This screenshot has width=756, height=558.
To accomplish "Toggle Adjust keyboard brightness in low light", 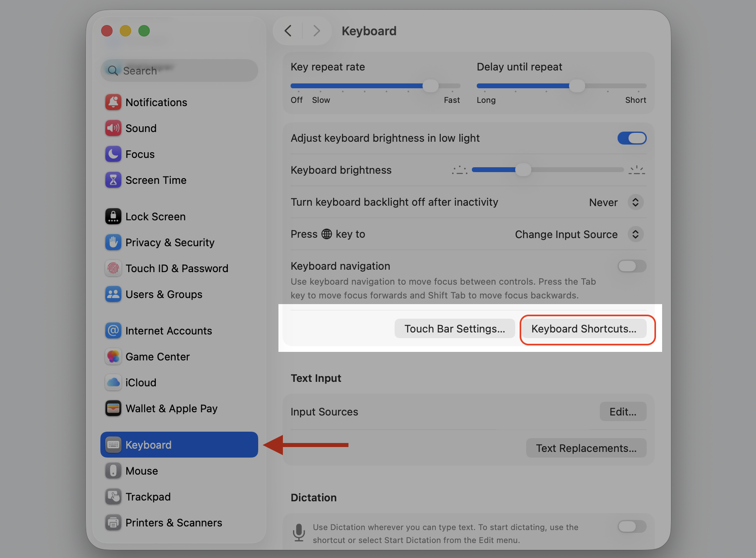I will pos(632,138).
